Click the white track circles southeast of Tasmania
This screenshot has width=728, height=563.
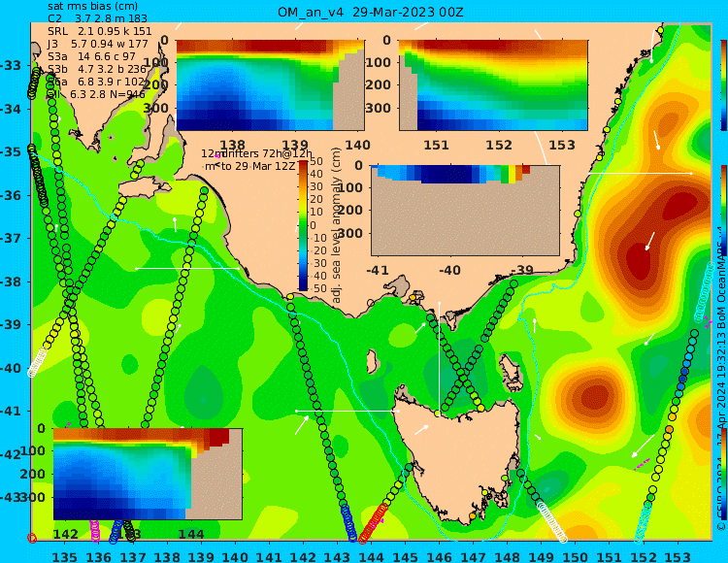pyautogui.click(x=552, y=521)
